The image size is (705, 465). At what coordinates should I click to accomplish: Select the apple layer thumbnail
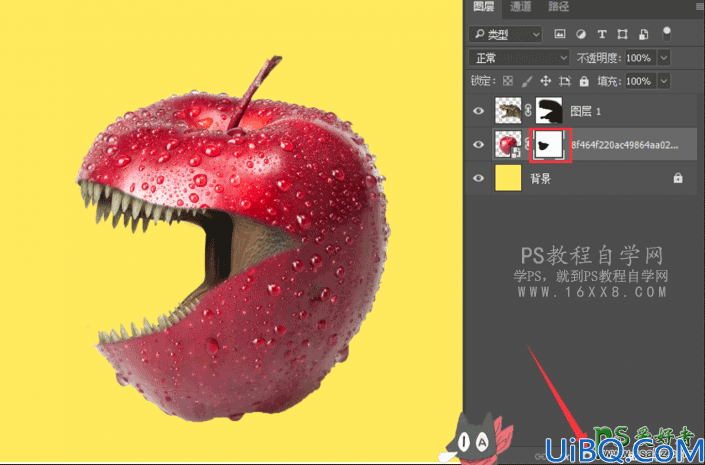point(508,144)
